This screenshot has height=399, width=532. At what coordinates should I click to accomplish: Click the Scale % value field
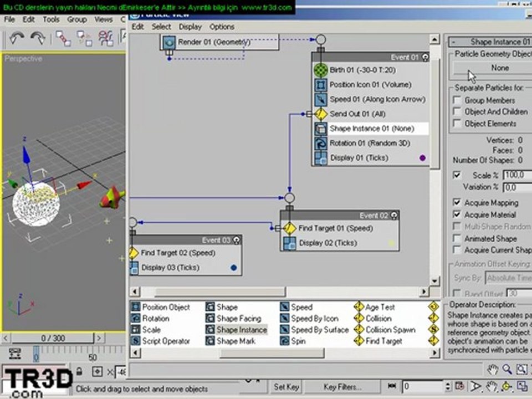(x=518, y=175)
